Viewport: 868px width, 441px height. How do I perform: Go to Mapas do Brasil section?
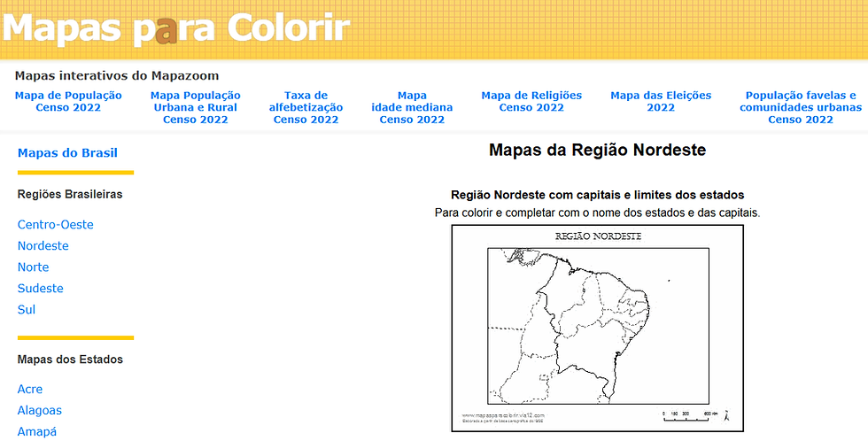(67, 152)
